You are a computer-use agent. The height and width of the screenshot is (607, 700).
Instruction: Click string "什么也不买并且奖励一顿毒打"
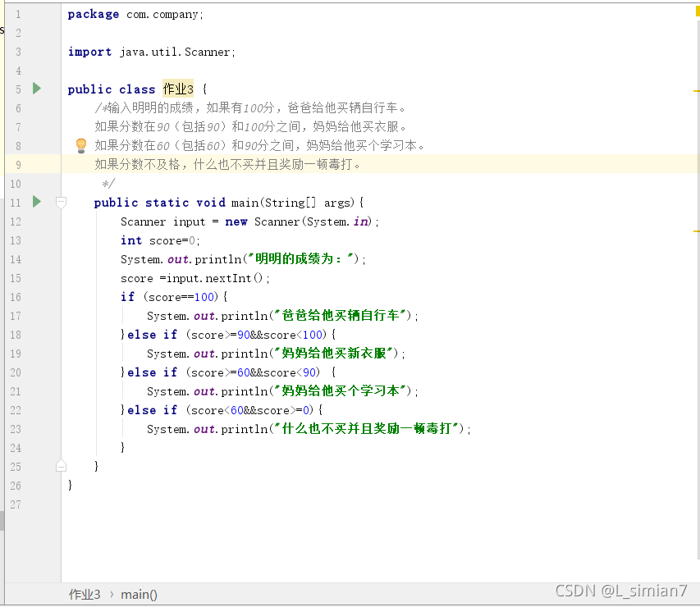367,428
